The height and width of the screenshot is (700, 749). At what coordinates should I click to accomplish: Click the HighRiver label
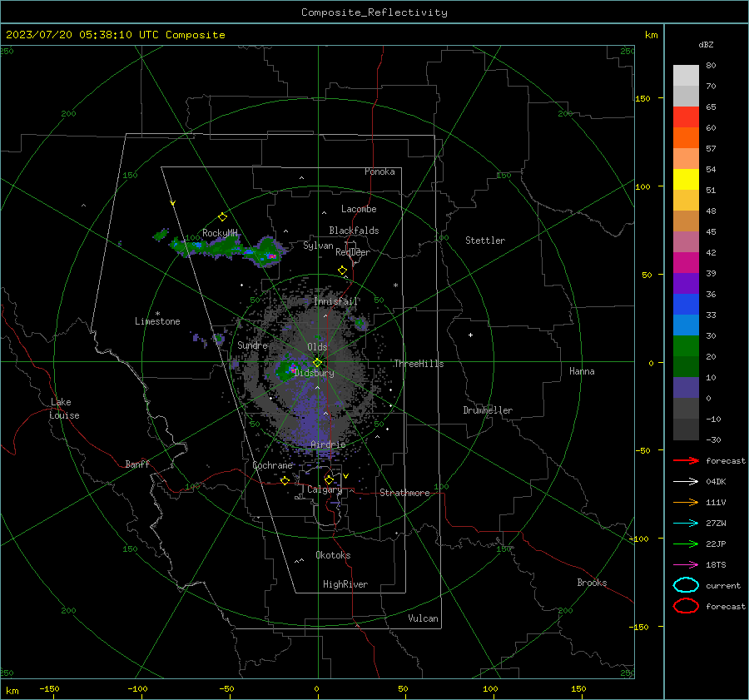click(345, 584)
